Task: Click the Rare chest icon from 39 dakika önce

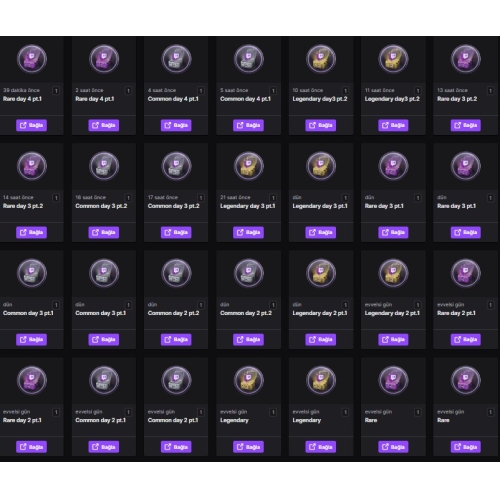Action: click(32, 59)
